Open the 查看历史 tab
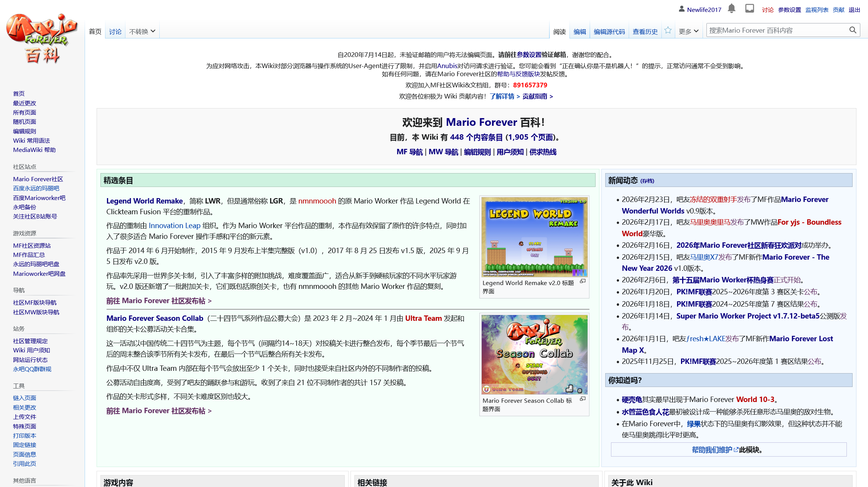The image size is (868, 487). pyautogui.click(x=645, y=32)
